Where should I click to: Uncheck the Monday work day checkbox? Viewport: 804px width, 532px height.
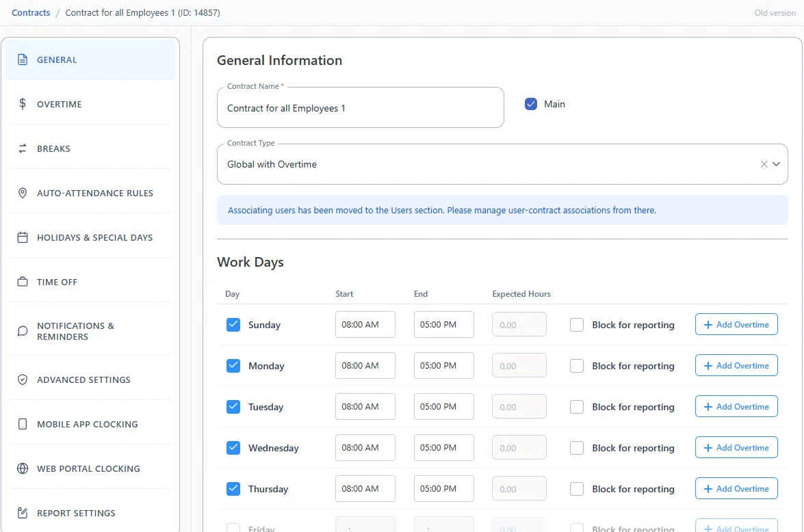tap(233, 365)
